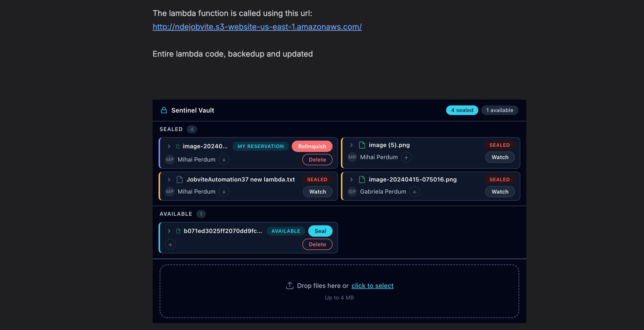Expand details for b071ed3025ff2070dd9fc file

click(169, 231)
